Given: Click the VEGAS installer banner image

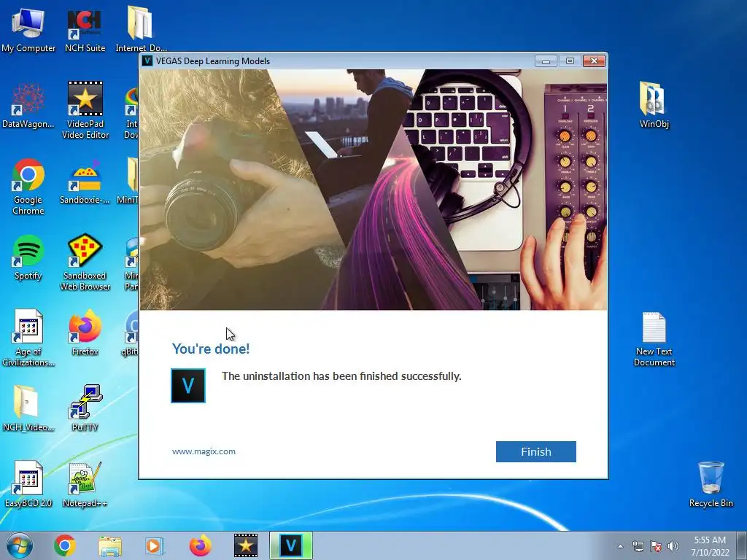Looking at the screenshot, I should click(x=373, y=190).
